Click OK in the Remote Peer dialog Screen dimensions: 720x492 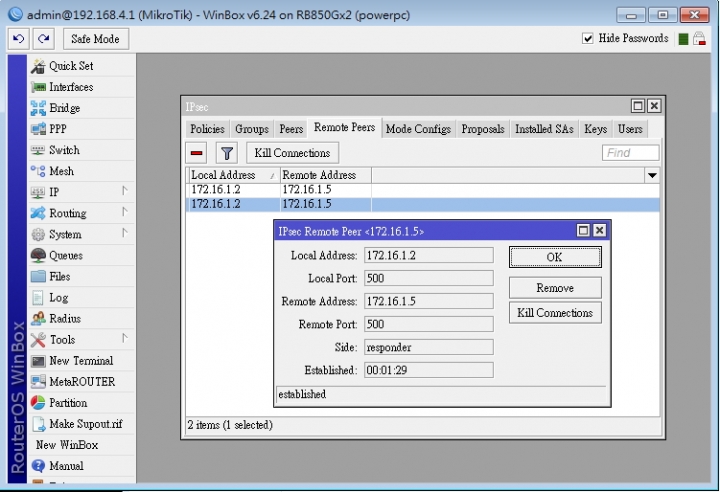(555, 257)
